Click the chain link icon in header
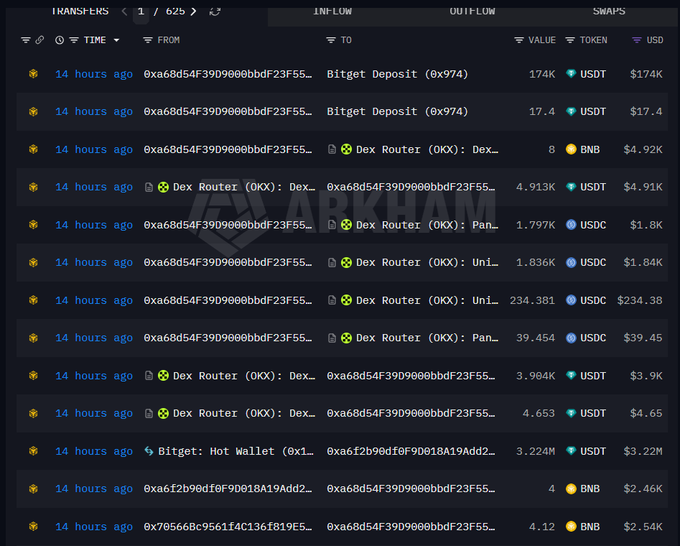Viewport: 680px width, 546px height. 39,40
